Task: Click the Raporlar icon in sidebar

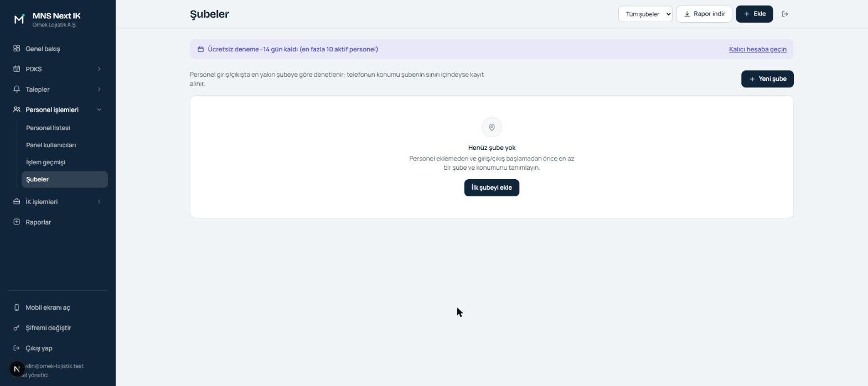Action: [x=17, y=222]
